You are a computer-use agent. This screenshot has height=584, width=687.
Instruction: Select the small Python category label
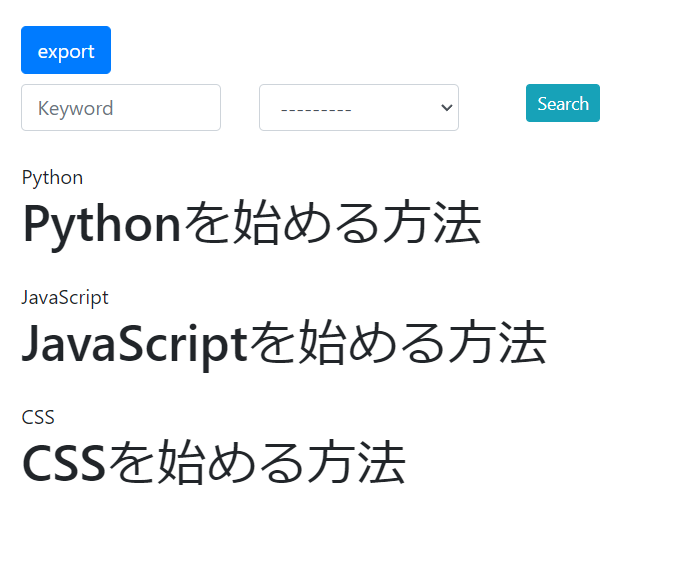[52, 178]
